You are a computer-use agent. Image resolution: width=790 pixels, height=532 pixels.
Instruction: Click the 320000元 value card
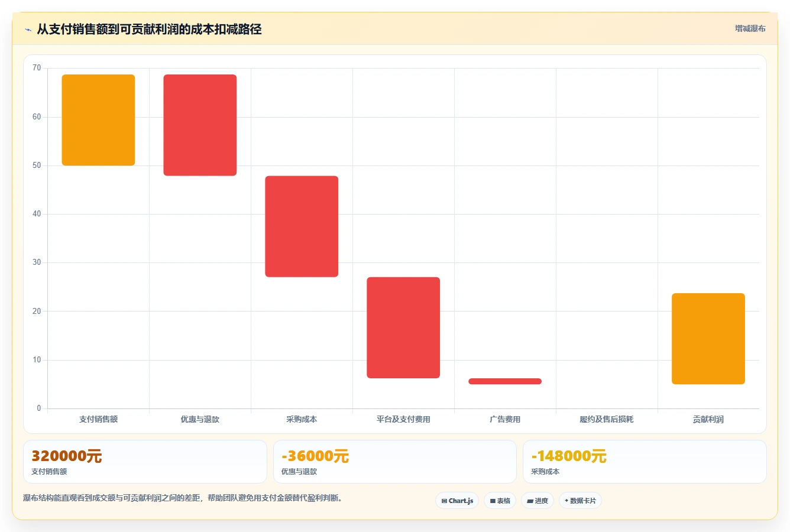pyautogui.click(x=145, y=462)
